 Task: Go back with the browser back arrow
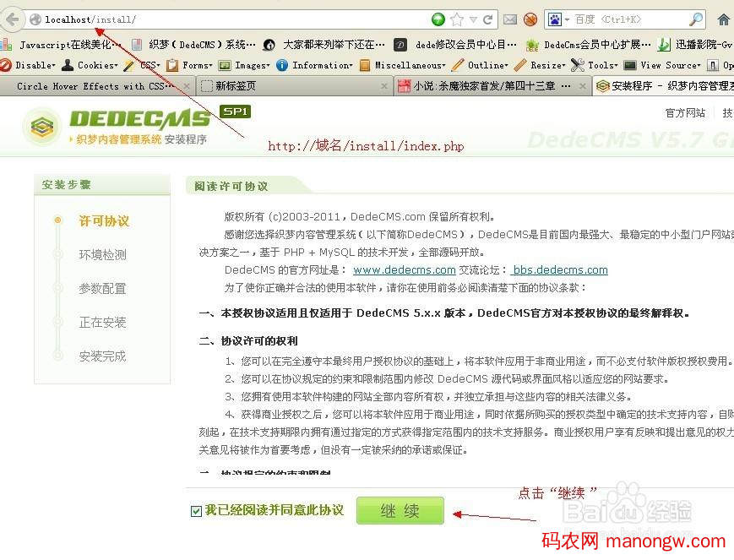12,19
